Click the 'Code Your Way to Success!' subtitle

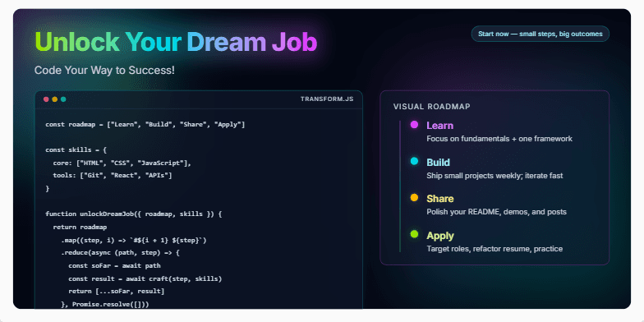pos(104,71)
